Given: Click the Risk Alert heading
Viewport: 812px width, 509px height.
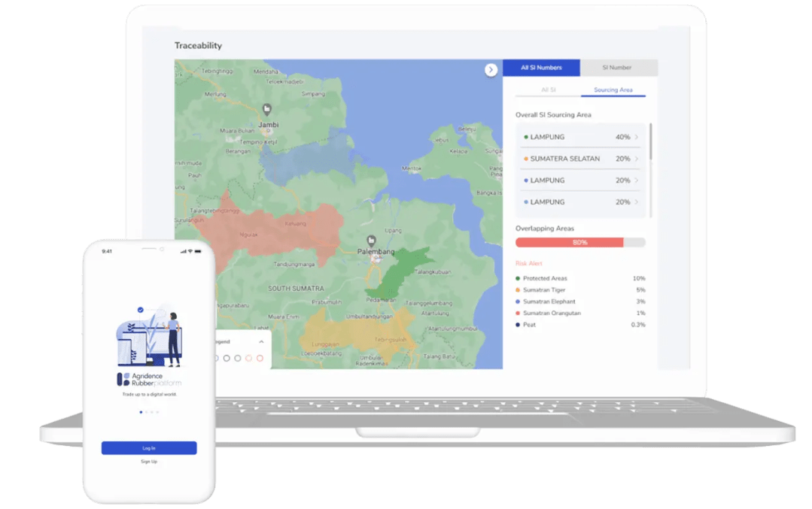Looking at the screenshot, I should 529,263.
